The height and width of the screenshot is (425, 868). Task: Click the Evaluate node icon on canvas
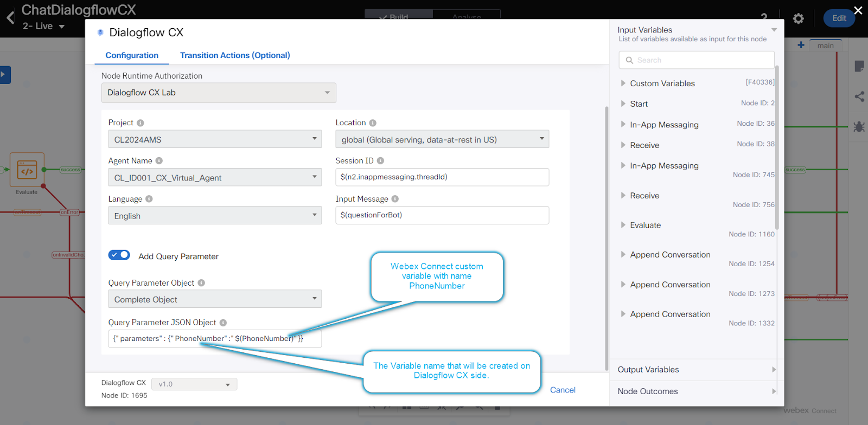27,170
